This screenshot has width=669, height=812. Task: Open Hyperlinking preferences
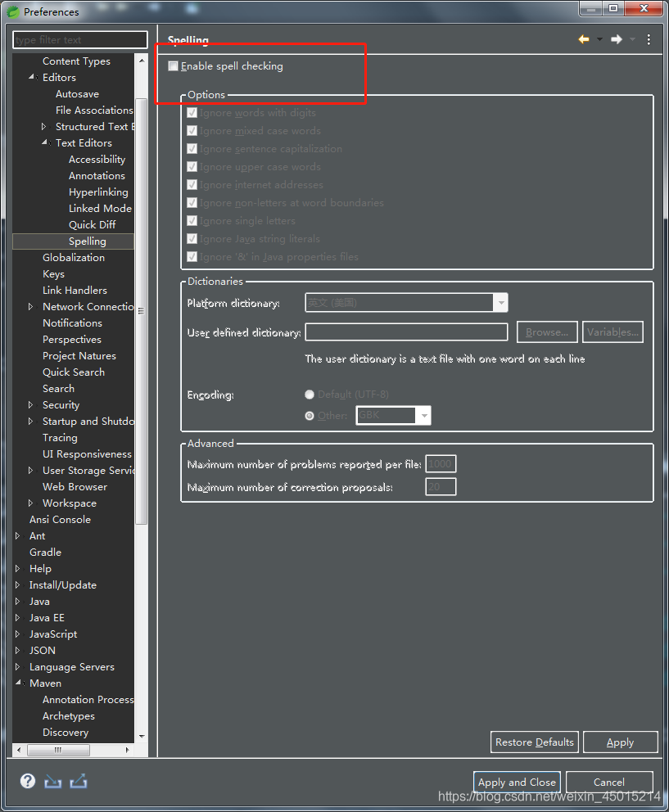[x=98, y=192]
